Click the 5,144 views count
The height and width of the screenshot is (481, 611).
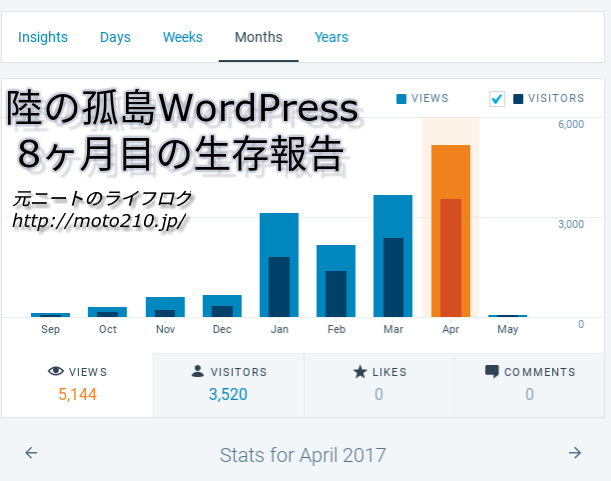[78, 394]
